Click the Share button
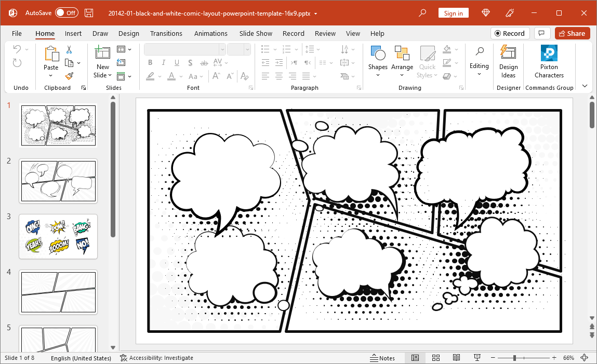597x364 pixels. (572, 33)
